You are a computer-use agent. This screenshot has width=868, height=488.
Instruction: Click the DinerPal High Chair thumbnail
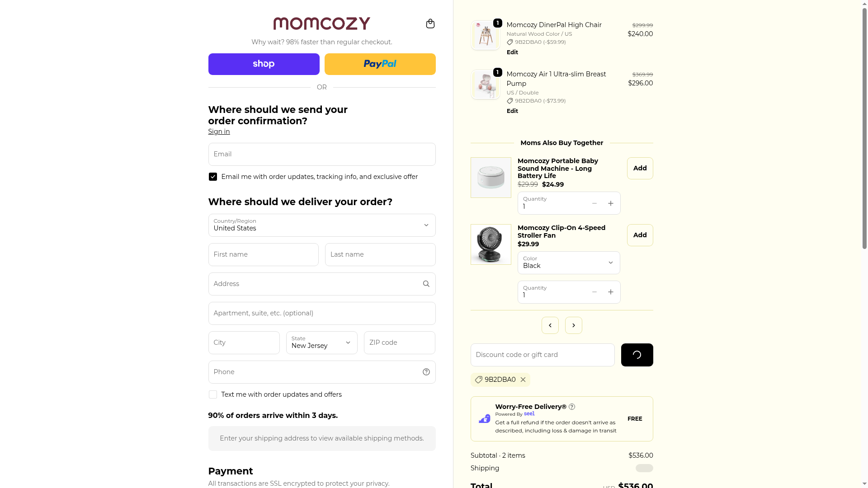[x=485, y=35]
